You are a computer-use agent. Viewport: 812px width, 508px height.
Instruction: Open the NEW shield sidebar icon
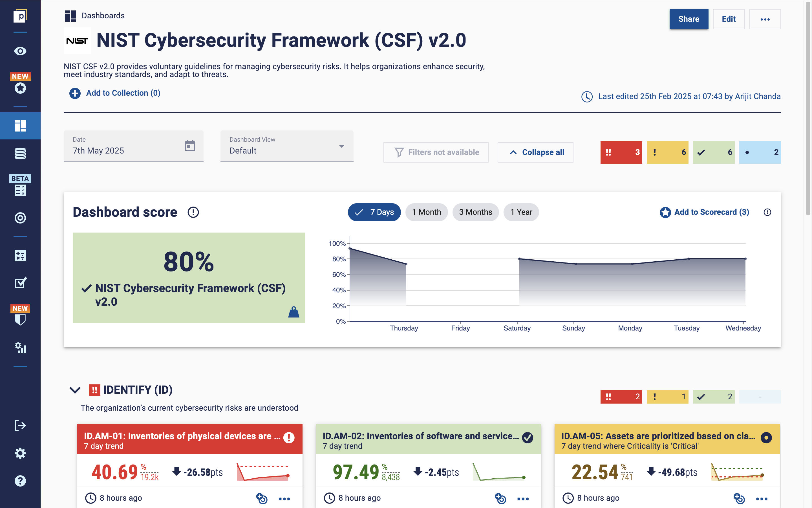20,319
